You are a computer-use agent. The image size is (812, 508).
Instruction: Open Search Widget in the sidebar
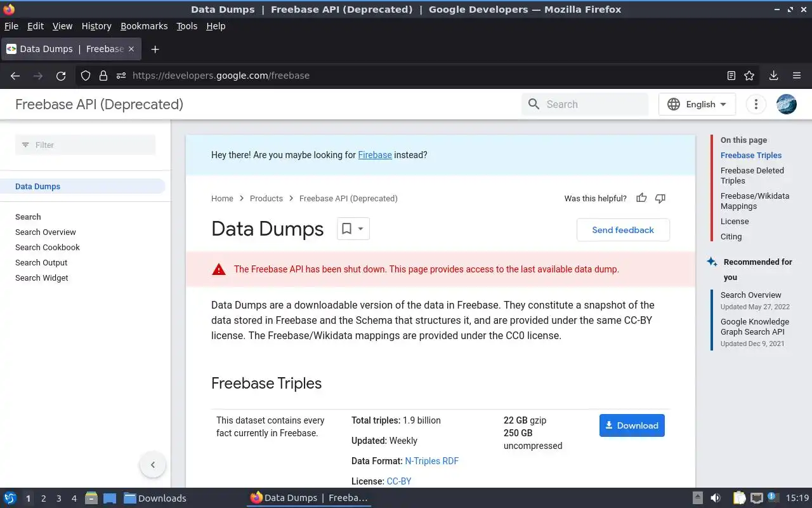pyautogui.click(x=42, y=277)
